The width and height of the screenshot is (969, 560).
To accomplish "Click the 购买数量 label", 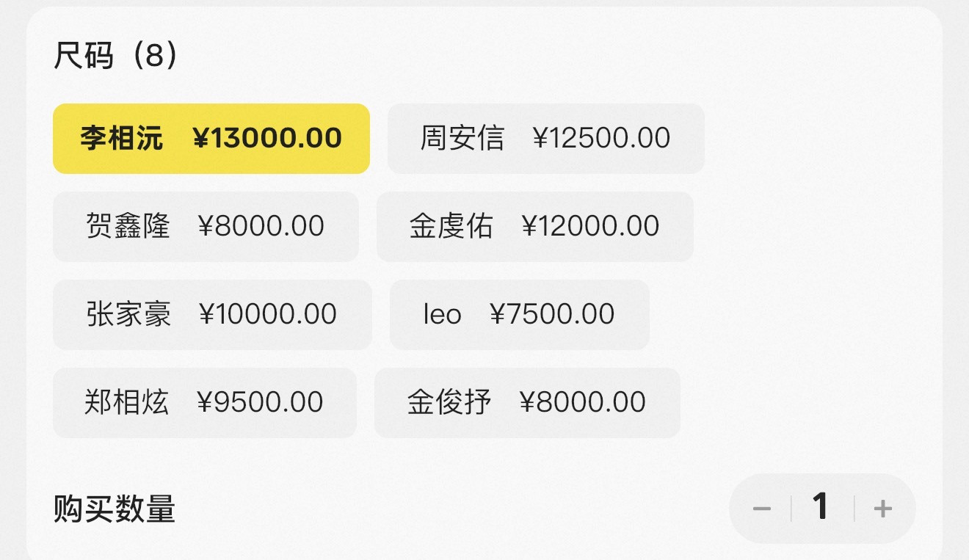I will (x=114, y=509).
